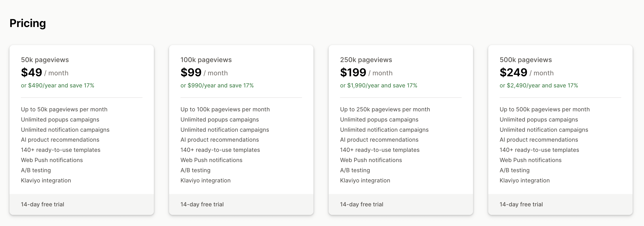Image resolution: width=644 pixels, height=226 pixels.
Task: Click the $990/year savings offer
Action: pos(217,86)
